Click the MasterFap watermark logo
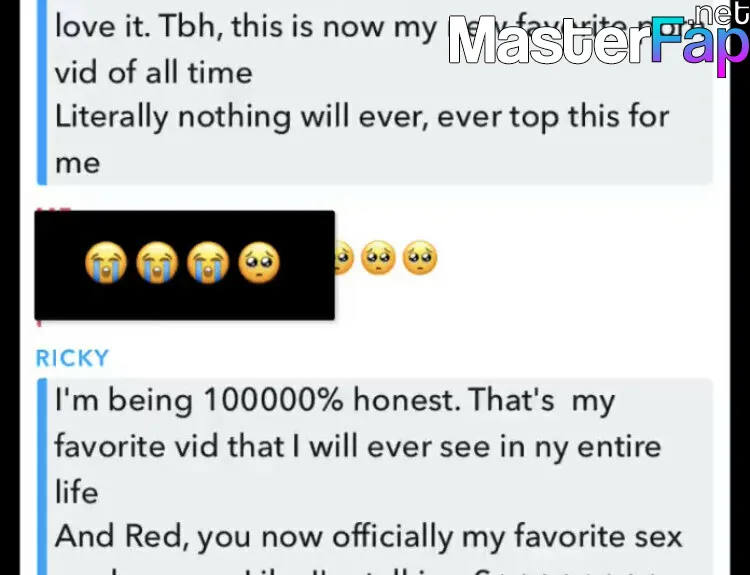This screenshot has width=750, height=575. click(599, 41)
